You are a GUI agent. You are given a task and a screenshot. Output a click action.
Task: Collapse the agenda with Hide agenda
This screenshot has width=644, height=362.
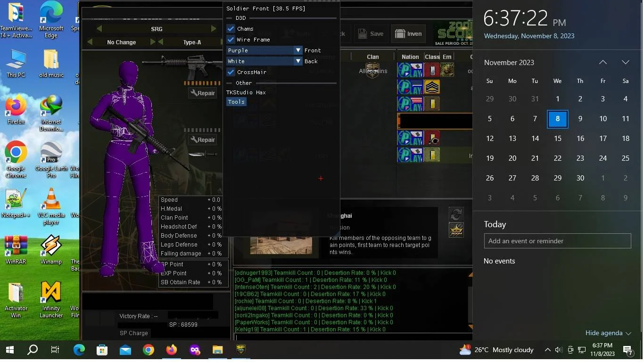[608, 333]
